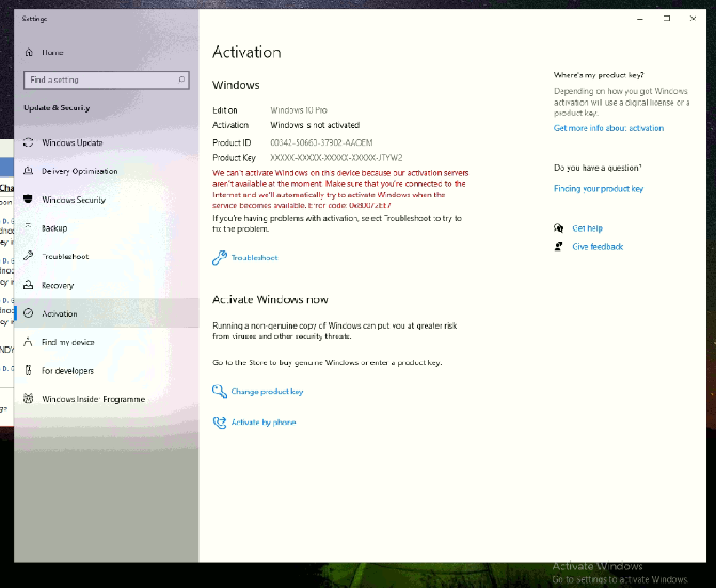The image size is (716, 588).
Task: Click the Troubleshoot wrench icon in sidebar
Action: coord(28,256)
